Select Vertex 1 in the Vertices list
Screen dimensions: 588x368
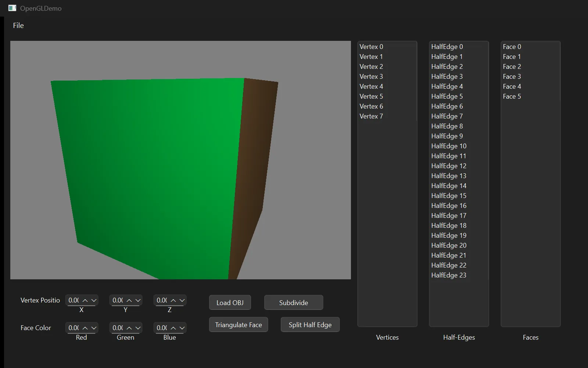pyautogui.click(x=387, y=57)
